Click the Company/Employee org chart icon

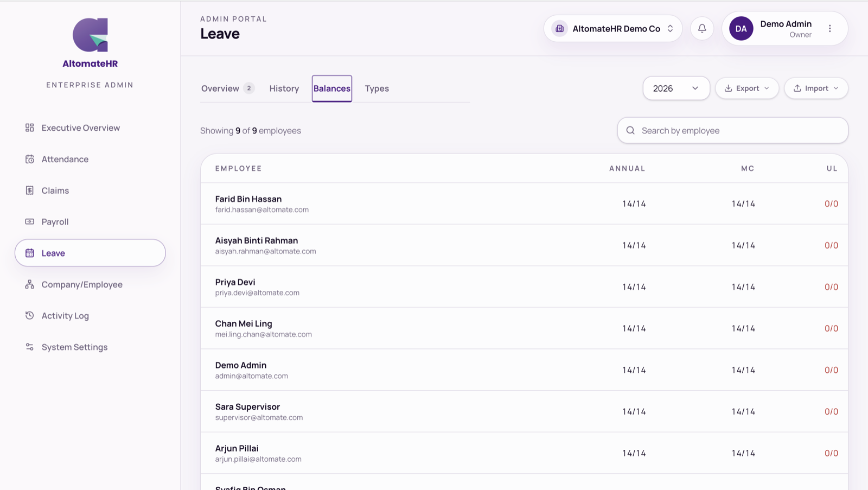click(30, 284)
